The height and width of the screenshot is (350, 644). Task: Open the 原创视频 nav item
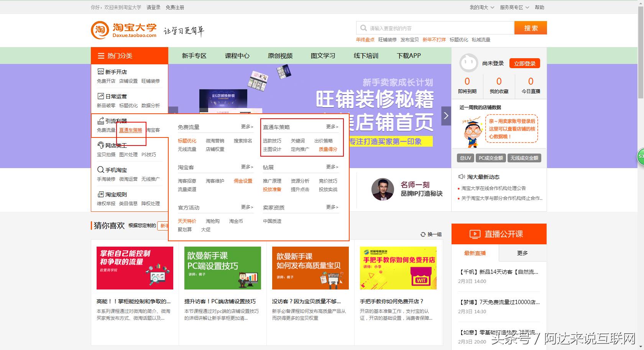pos(280,56)
